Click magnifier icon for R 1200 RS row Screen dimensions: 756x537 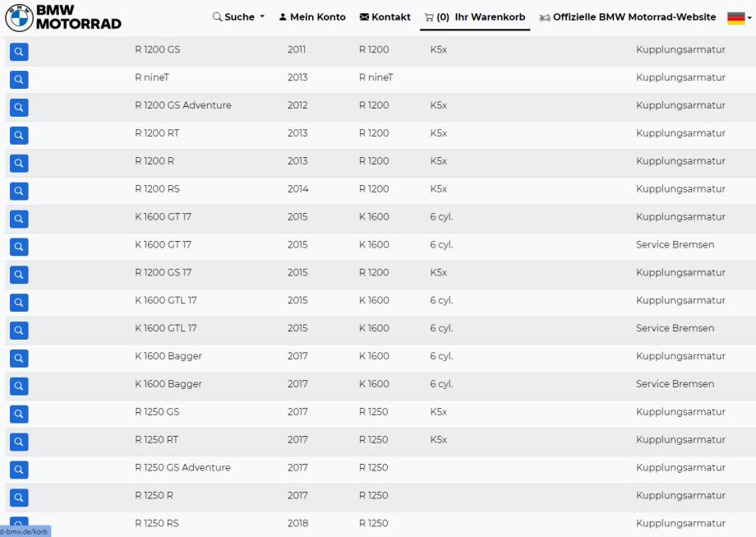pos(19,191)
